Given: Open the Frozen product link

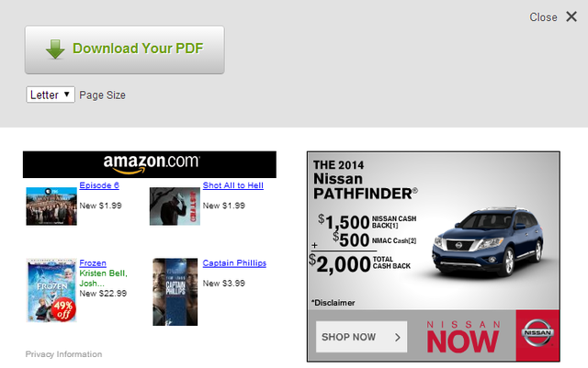Looking at the screenshot, I should click(93, 263).
